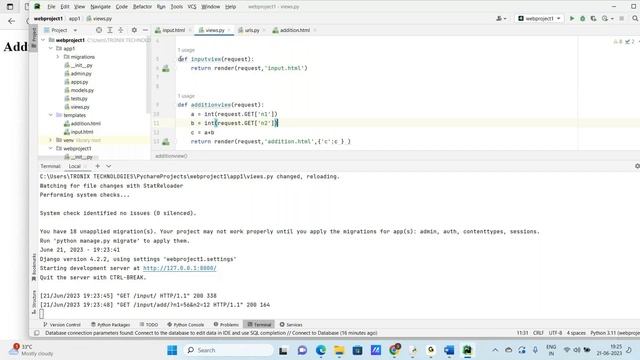Open terminal session options chevron dropdown
640x360 pixels.
click(109, 166)
